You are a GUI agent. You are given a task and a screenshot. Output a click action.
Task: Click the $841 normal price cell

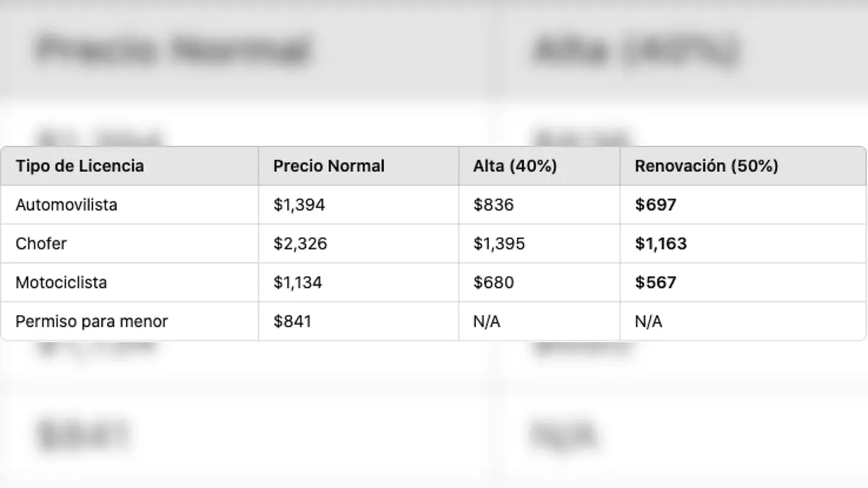292,321
